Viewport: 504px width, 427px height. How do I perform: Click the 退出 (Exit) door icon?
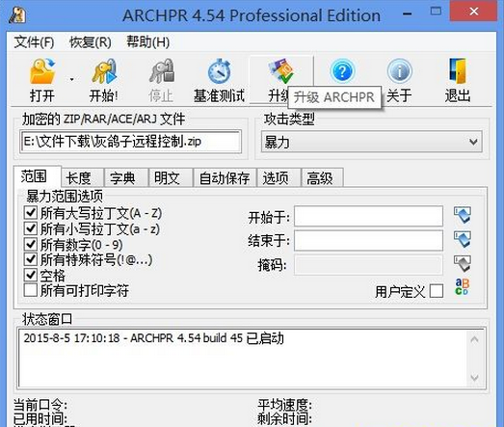coord(458,71)
